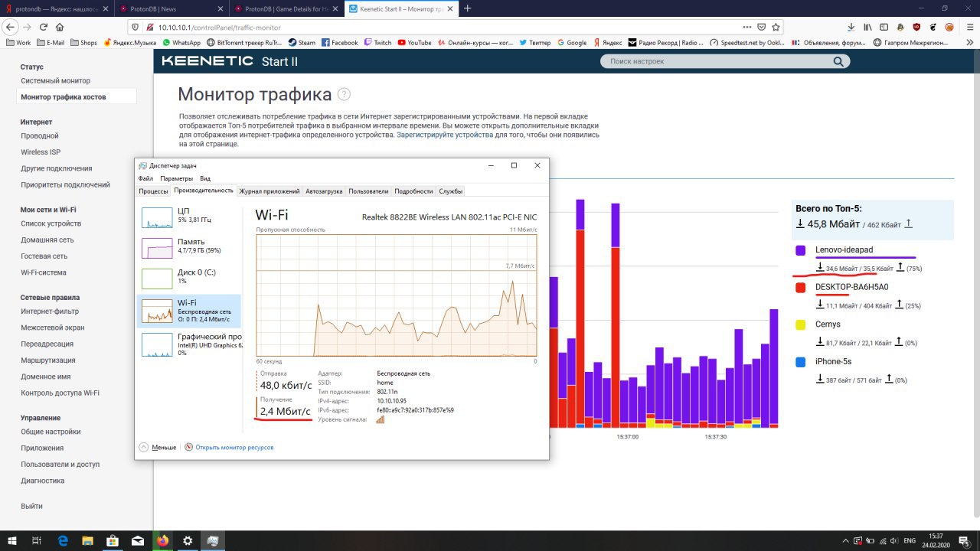Collapse Task Manager with Меньше button
The image size is (980, 551).
point(158,447)
